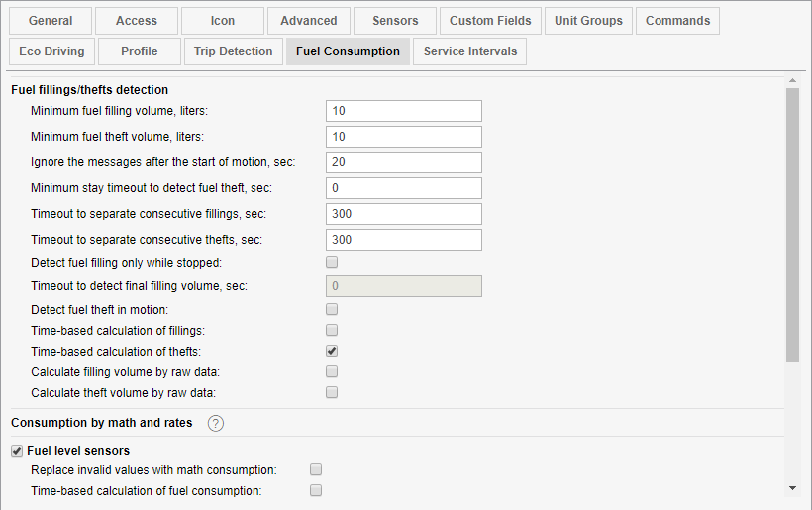Go to the Service Intervals tab
The height and width of the screenshot is (510, 812).
470,51
